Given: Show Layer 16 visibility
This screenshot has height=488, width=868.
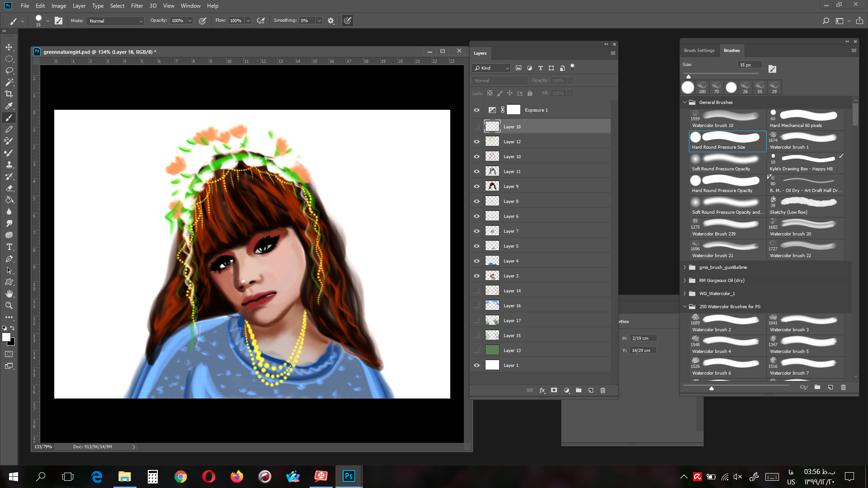Looking at the screenshot, I should coord(476,306).
